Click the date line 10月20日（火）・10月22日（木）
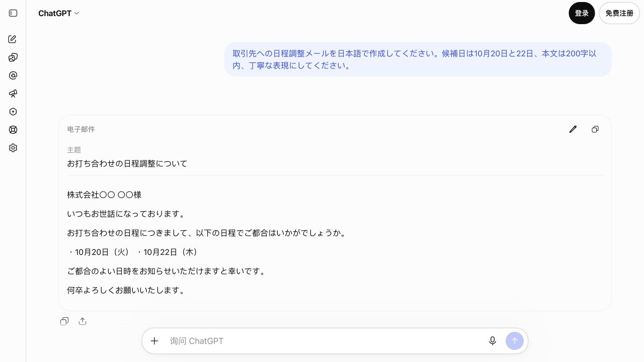 (x=133, y=252)
